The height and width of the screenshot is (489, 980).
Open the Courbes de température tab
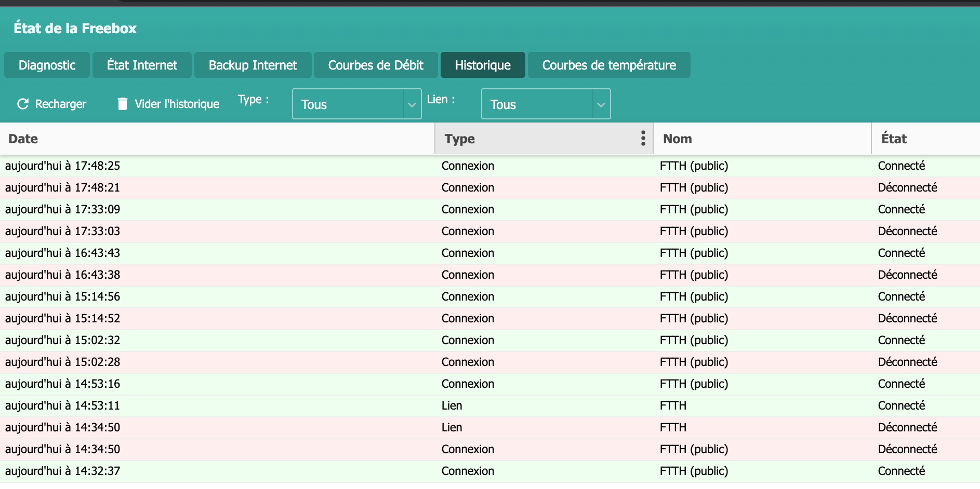[x=609, y=65]
